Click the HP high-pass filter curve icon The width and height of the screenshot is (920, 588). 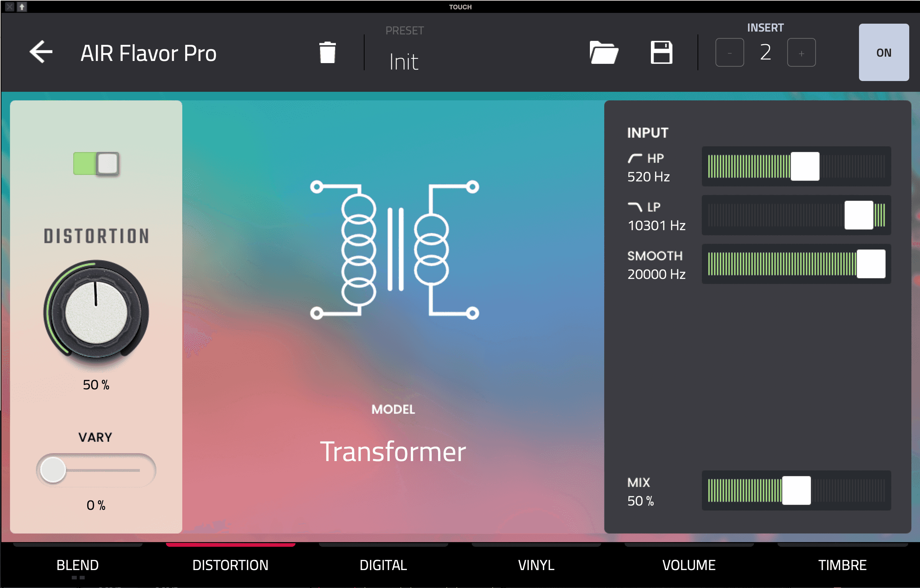pyautogui.click(x=635, y=158)
